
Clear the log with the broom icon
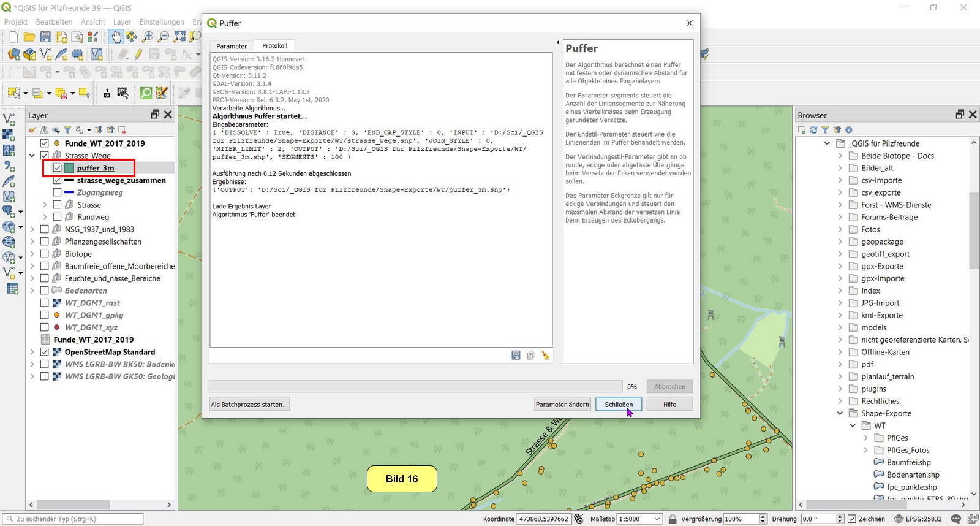coord(545,356)
